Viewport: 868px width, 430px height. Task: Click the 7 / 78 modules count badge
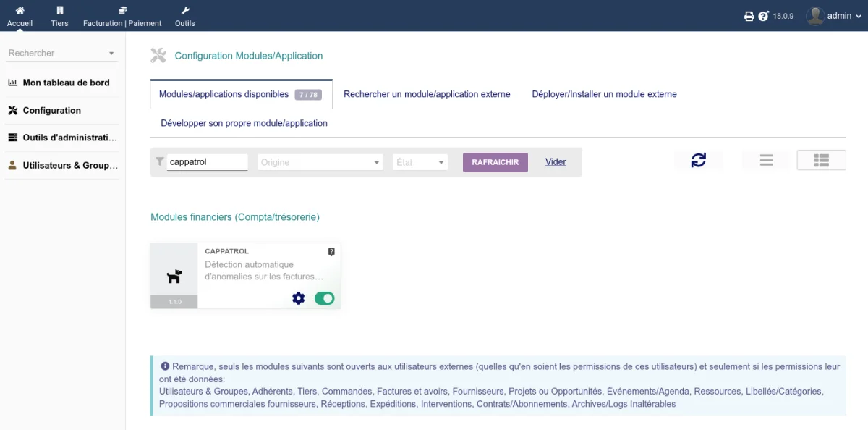pos(308,95)
